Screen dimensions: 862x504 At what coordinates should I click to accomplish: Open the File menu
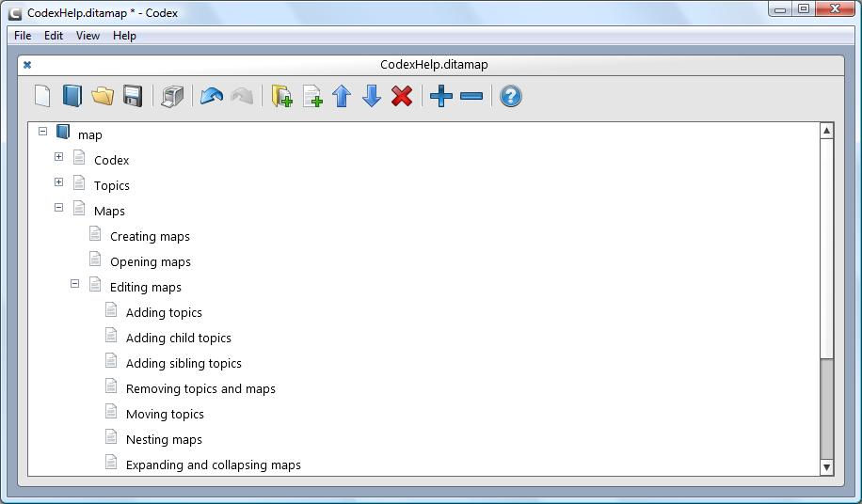(x=23, y=36)
